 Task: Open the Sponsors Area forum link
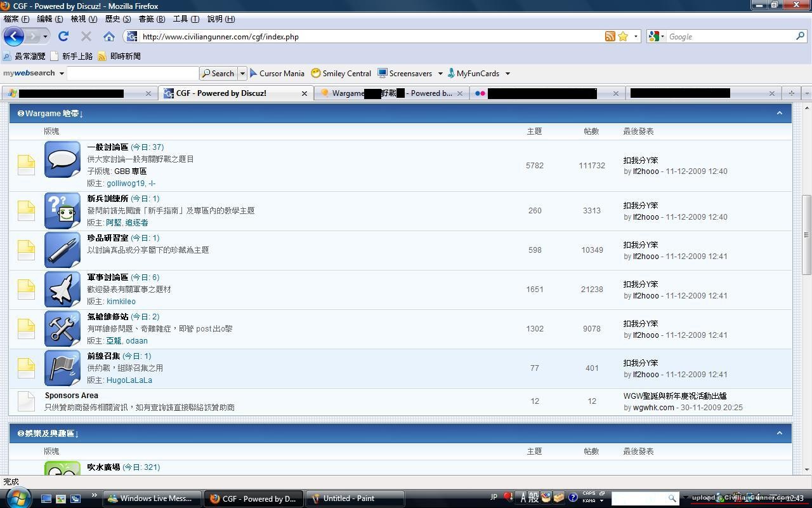point(71,396)
